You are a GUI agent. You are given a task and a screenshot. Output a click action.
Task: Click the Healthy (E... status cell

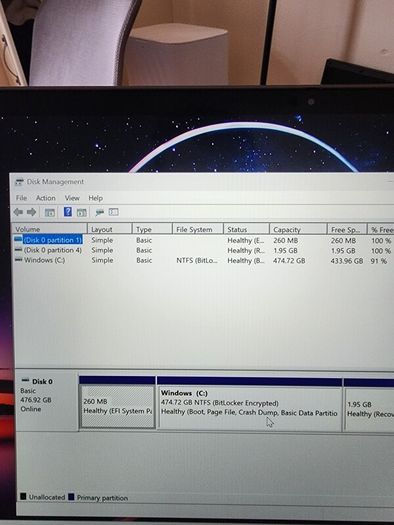tap(246, 240)
